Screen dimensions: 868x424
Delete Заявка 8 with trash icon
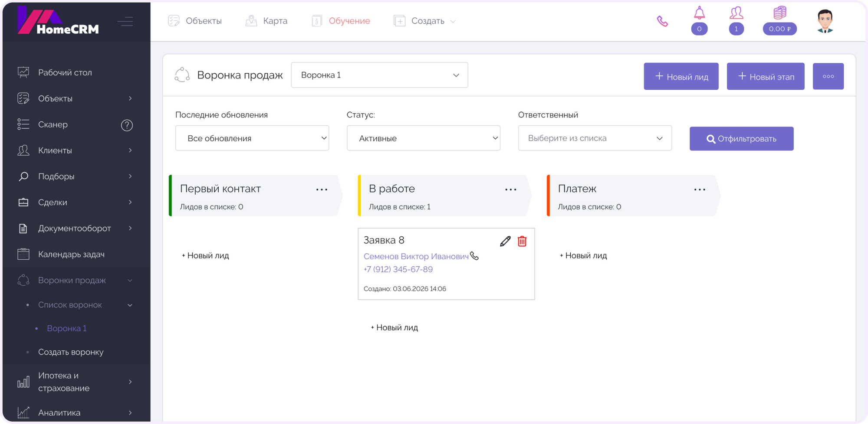click(x=522, y=241)
